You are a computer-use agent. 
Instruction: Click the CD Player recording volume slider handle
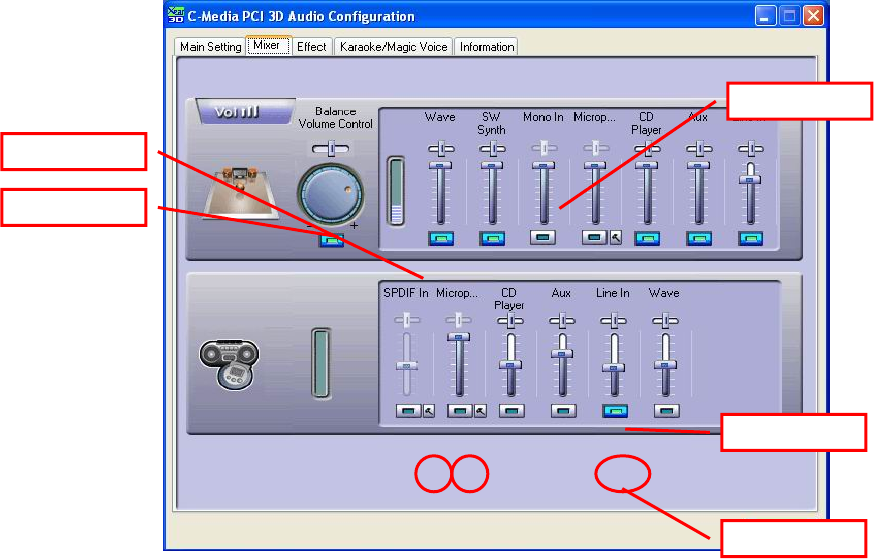[x=510, y=364]
